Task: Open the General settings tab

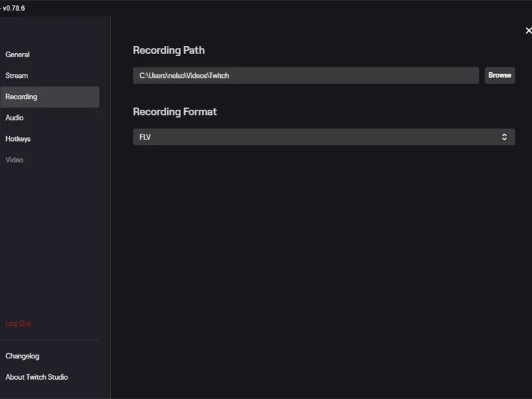Action: tap(18, 55)
